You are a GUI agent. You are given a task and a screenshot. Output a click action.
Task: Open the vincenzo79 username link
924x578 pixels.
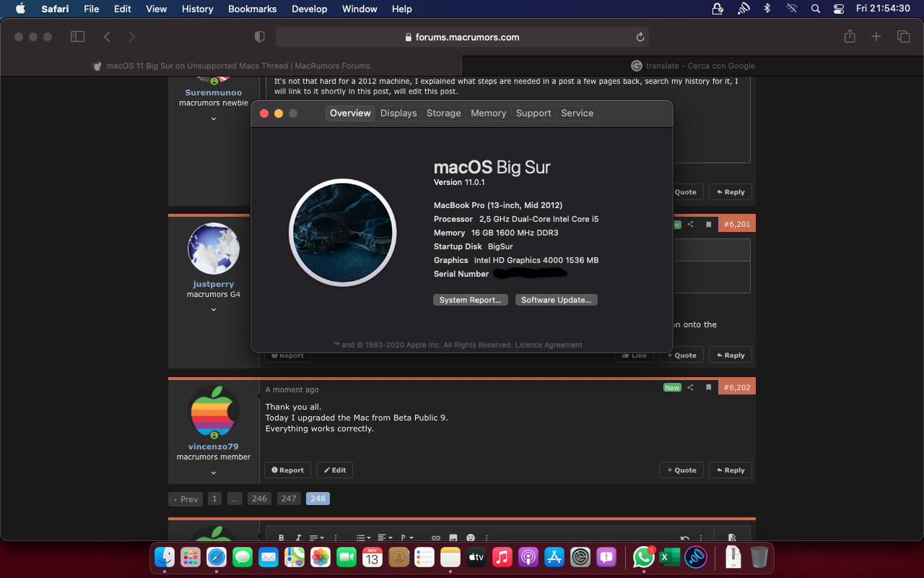click(x=214, y=447)
